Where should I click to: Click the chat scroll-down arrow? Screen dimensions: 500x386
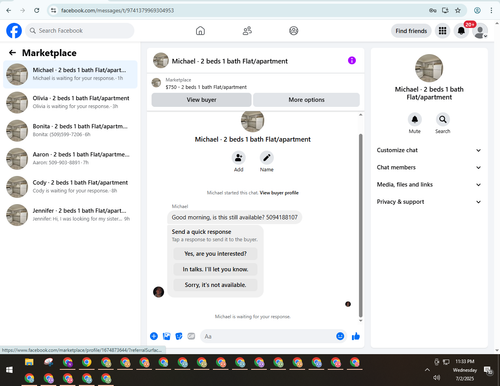360,321
